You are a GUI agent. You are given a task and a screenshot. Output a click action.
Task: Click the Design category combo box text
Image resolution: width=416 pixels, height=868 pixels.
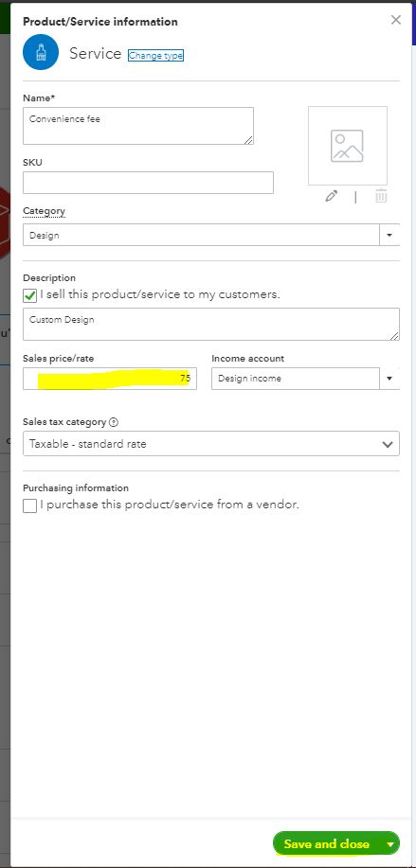(x=201, y=236)
